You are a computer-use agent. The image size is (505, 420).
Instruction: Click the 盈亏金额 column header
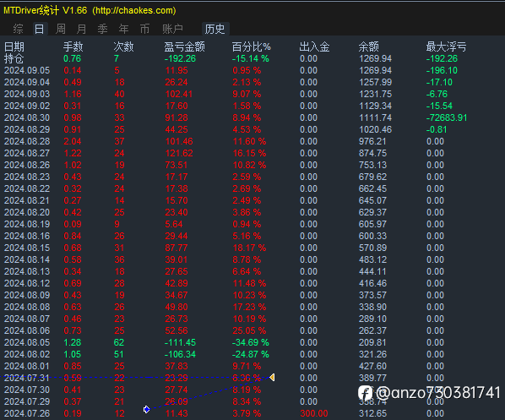(x=185, y=46)
